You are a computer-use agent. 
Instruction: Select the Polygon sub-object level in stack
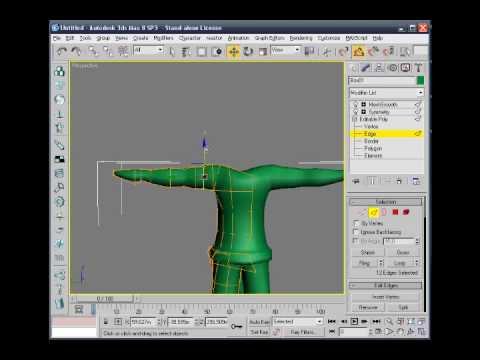tap(373, 148)
